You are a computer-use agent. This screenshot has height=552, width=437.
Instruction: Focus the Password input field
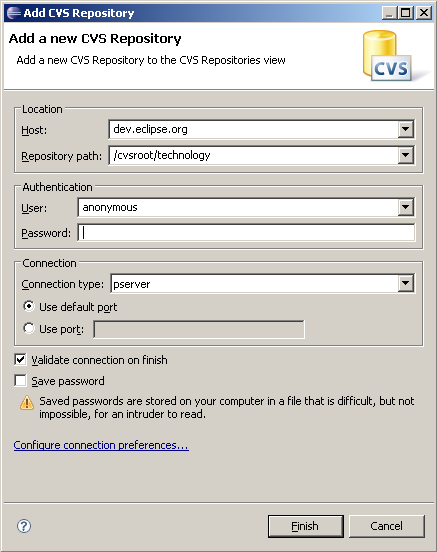pyautogui.click(x=246, y=232)
